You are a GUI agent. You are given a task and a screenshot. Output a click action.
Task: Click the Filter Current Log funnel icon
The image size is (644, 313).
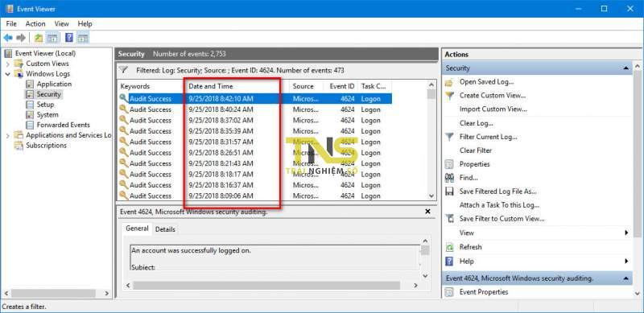450,137
